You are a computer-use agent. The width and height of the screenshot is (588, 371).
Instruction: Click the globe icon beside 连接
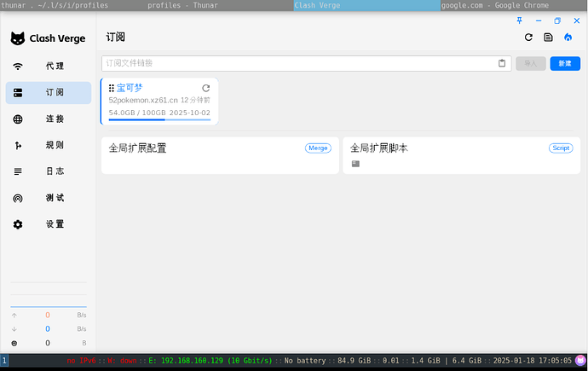18,119
